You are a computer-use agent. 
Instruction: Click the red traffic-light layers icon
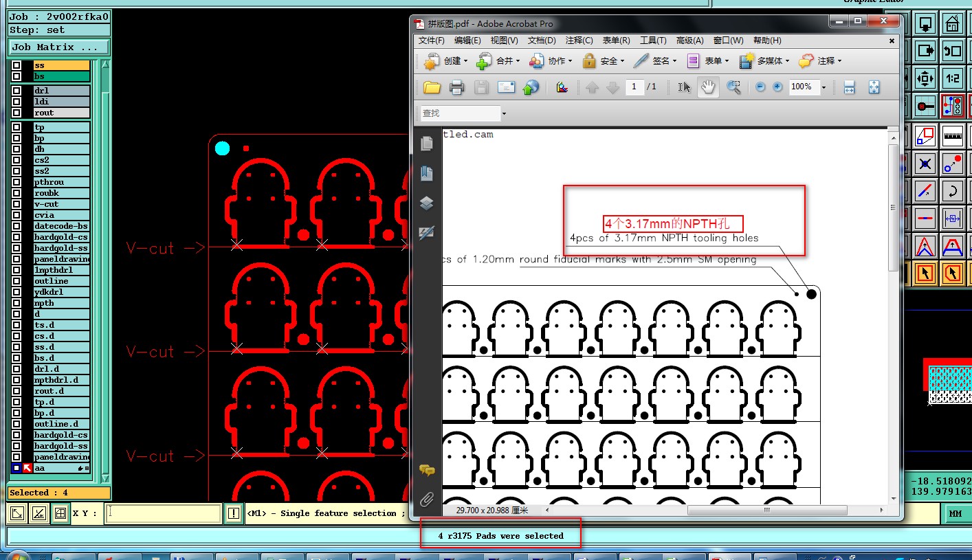(952, 105)
